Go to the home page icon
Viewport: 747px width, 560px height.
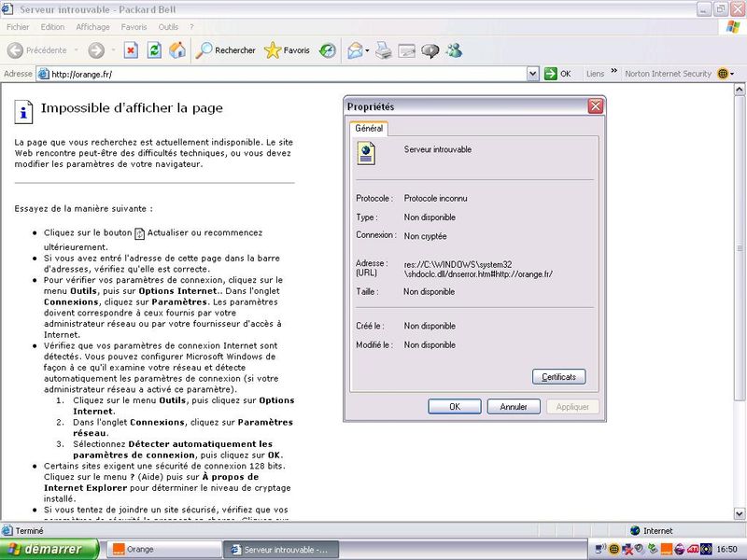[x=176, y=50]
